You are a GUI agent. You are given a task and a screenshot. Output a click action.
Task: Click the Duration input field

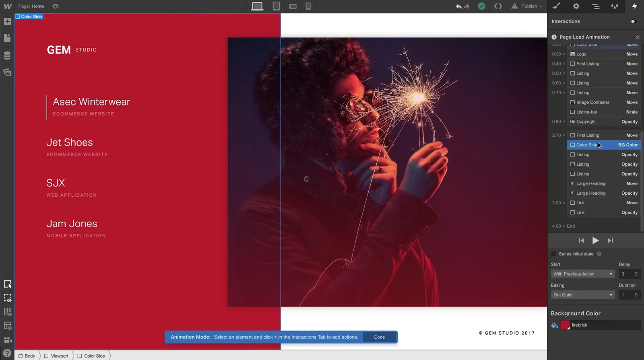[x=630, y=295]
